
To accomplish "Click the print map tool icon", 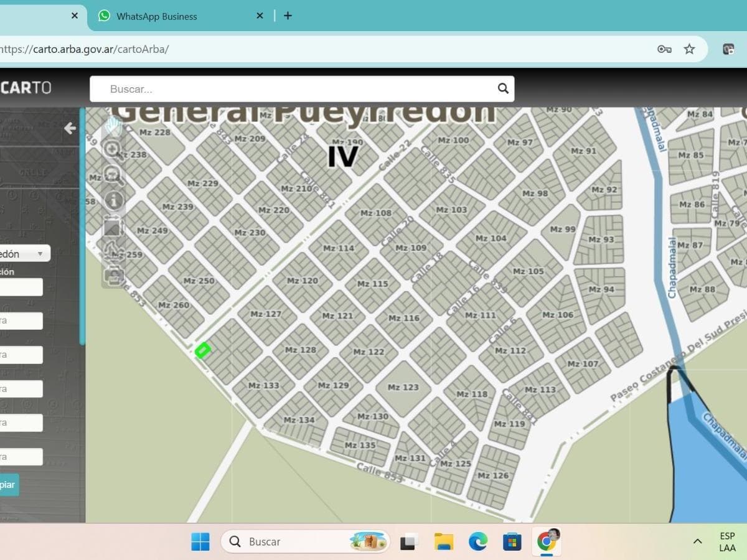I will (x=113, y=274).
